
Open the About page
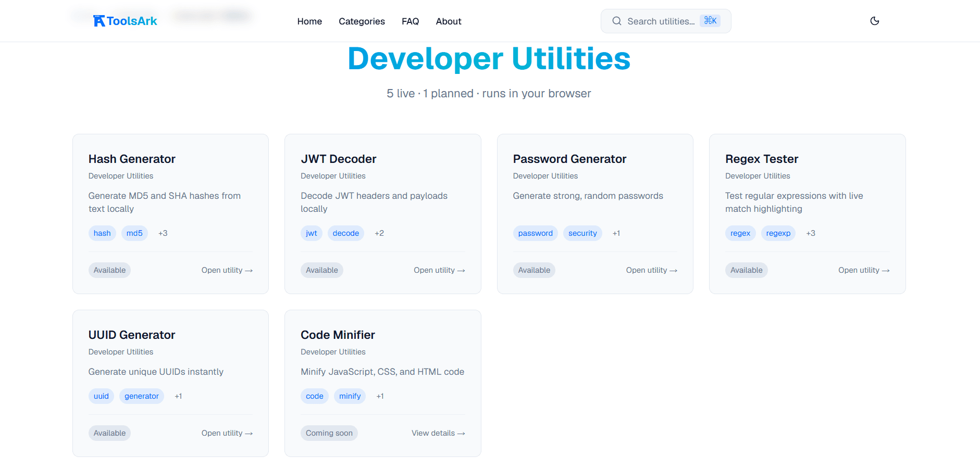(x=449, y=21)
